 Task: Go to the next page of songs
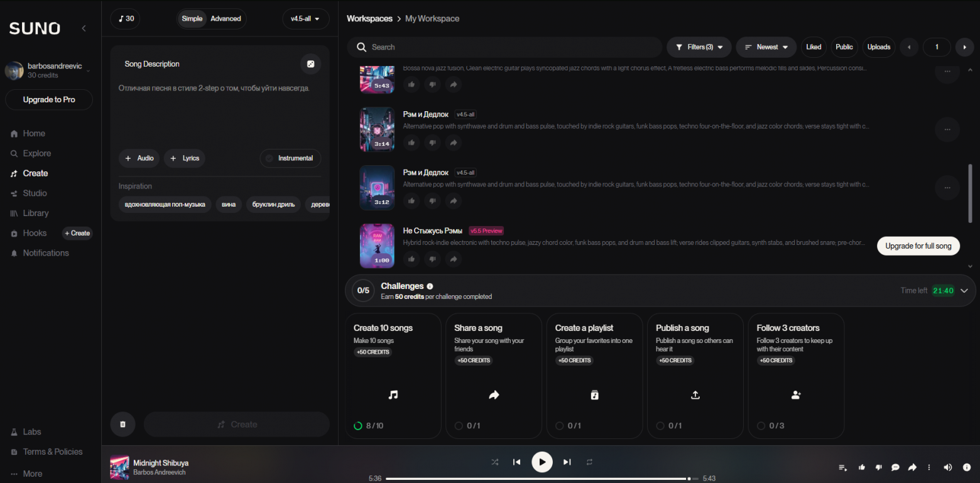965,47
